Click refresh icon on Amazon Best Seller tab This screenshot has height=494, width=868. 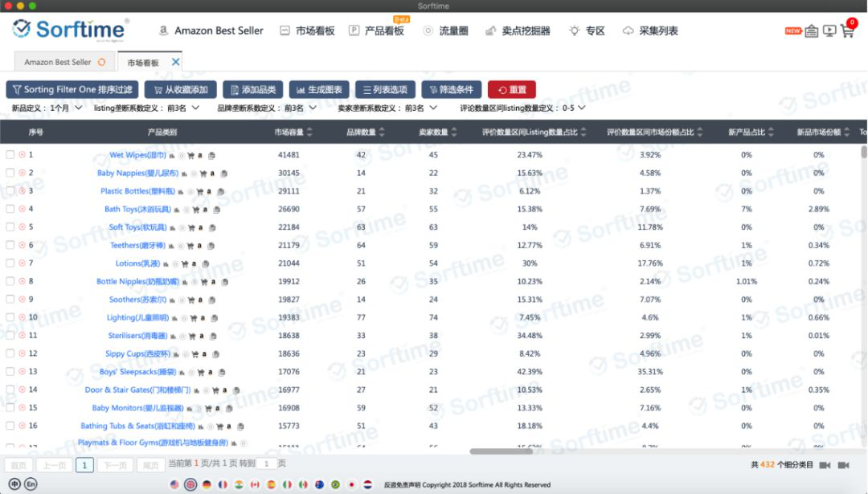click(x=102, y=62)
